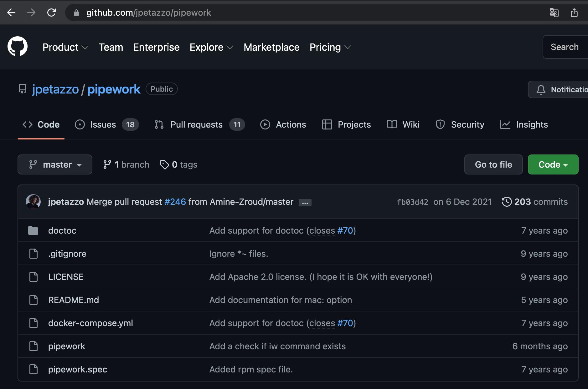Viewport: 588px width, 389px height.
Task: Open 'Add Apache 2.0 license' commit message
Action: tap(321, 277)
